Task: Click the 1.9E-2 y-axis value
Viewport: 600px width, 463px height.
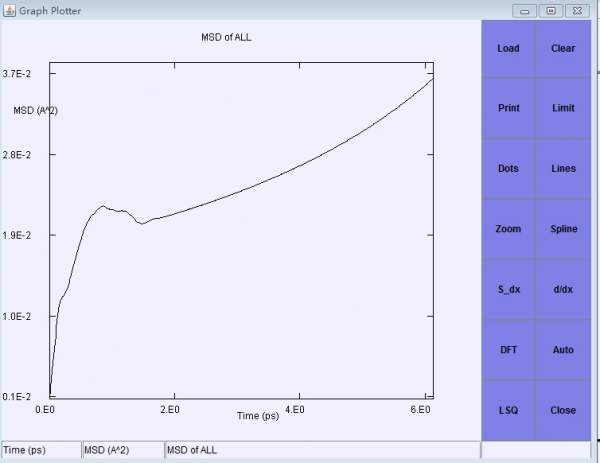Action: click(16, 235)
